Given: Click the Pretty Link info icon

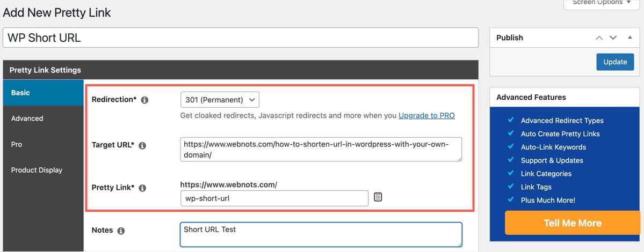Looking at the screenshot, I should (142, 188).
